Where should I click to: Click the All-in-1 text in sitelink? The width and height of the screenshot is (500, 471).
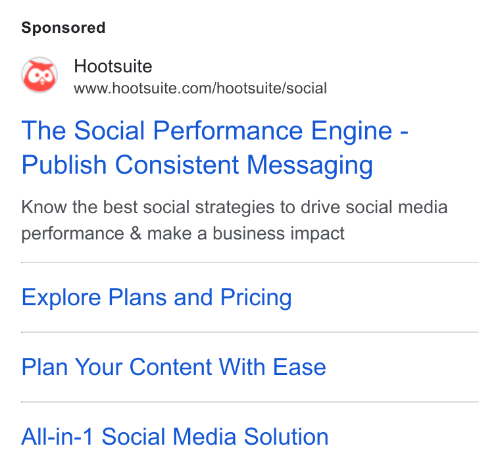coord(57,437)
